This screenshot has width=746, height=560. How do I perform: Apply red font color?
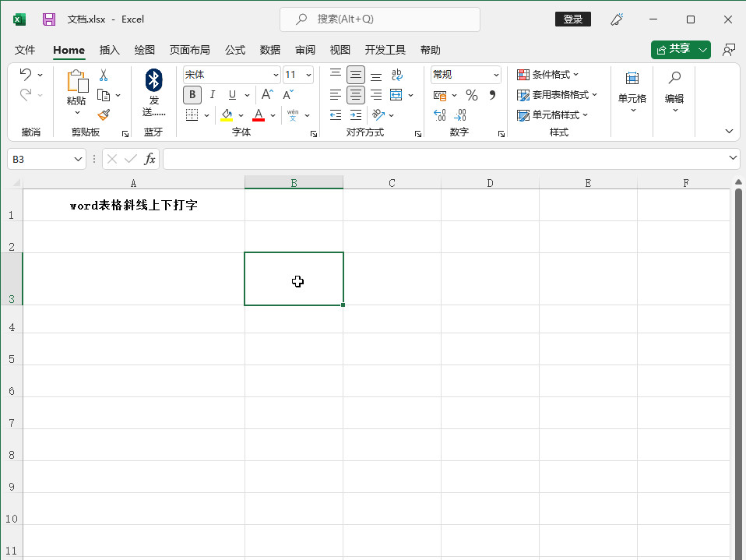pos(259,114)
